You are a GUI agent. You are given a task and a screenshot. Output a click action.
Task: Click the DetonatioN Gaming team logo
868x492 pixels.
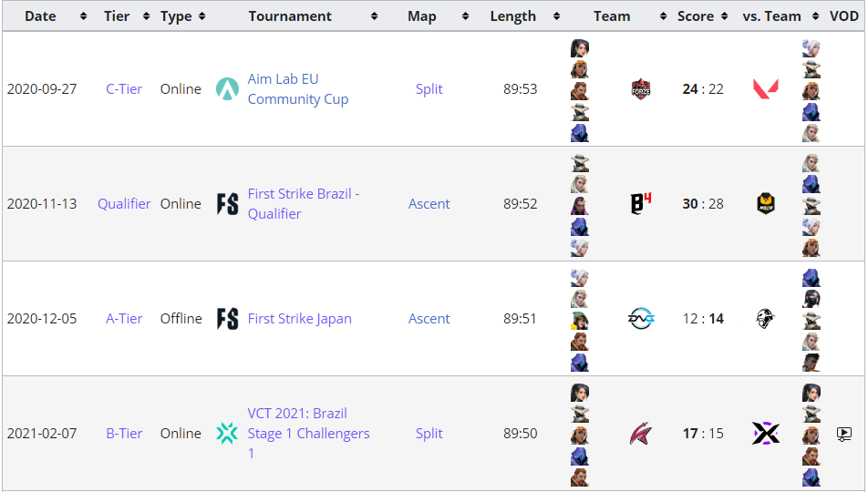[641, 319]
